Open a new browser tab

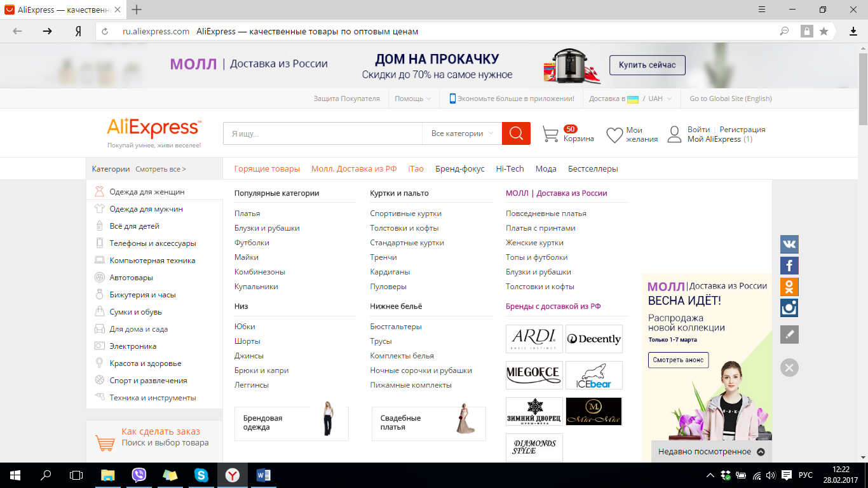[137, 10]
